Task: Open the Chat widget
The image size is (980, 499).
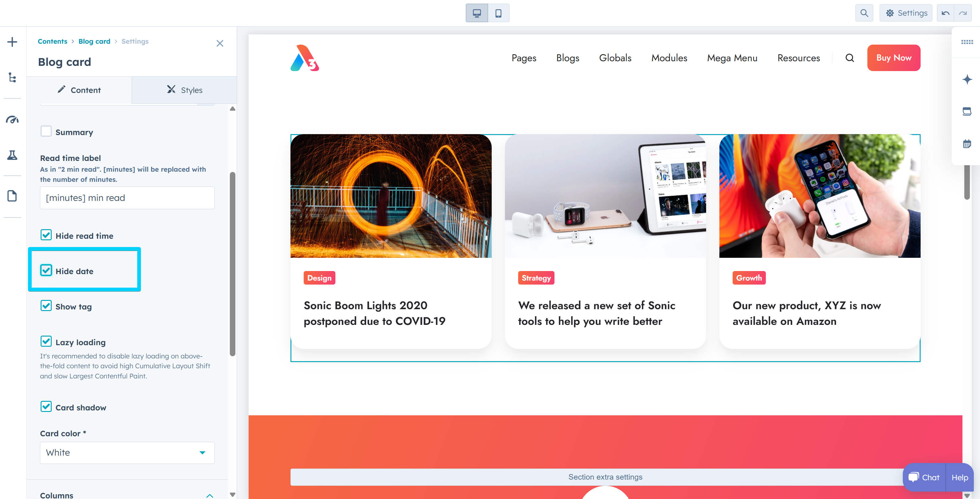Action: (924, 477)
